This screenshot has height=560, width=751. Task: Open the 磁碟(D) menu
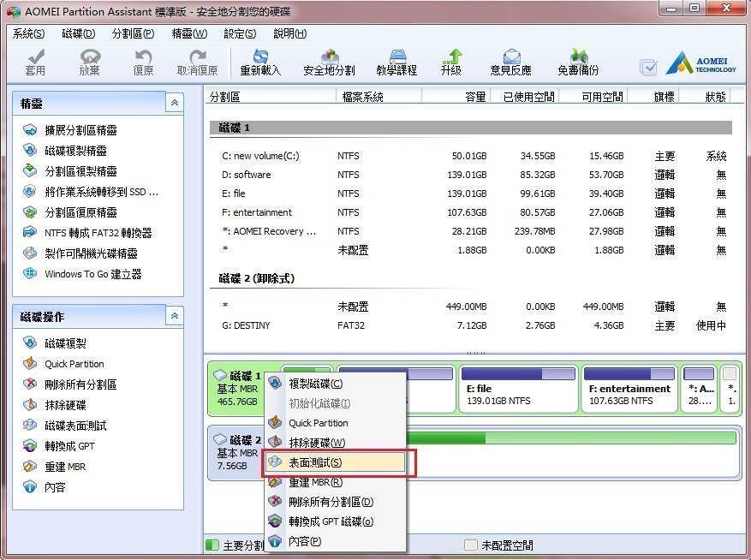[x=79, y=33]
